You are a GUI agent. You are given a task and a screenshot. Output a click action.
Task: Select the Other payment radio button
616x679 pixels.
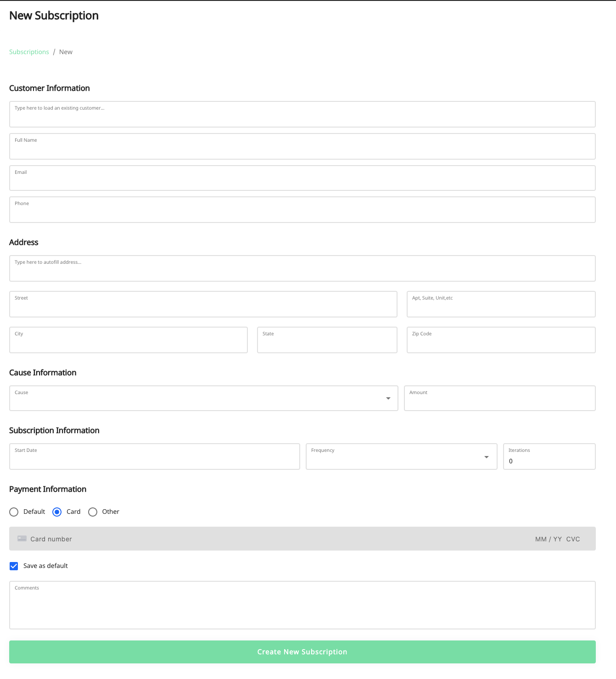(x=93, y=512)
